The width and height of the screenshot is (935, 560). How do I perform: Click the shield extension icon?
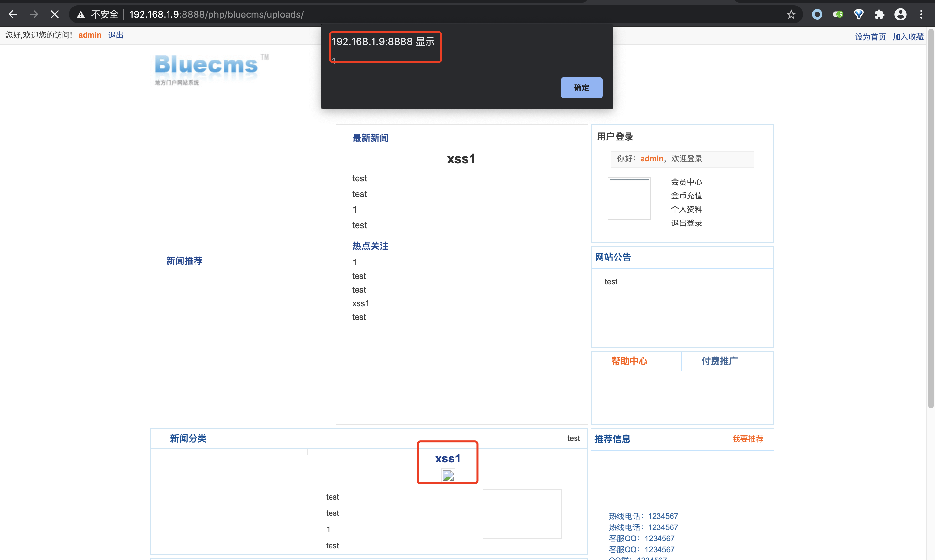point(858,14)
